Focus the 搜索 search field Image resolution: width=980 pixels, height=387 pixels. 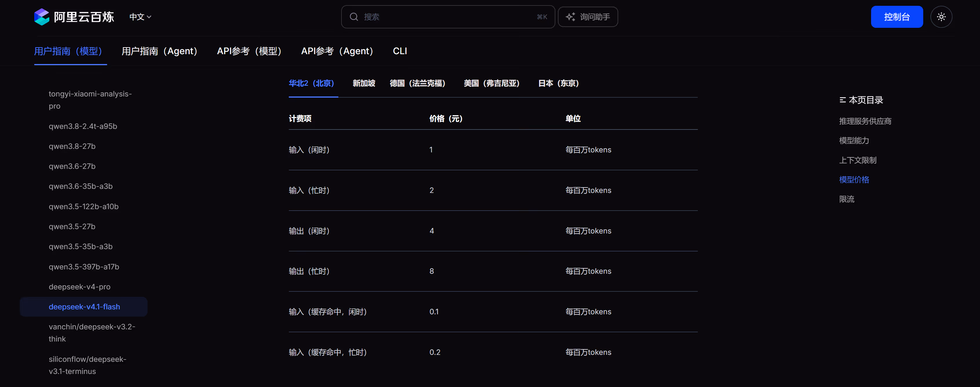coord(448,17)
